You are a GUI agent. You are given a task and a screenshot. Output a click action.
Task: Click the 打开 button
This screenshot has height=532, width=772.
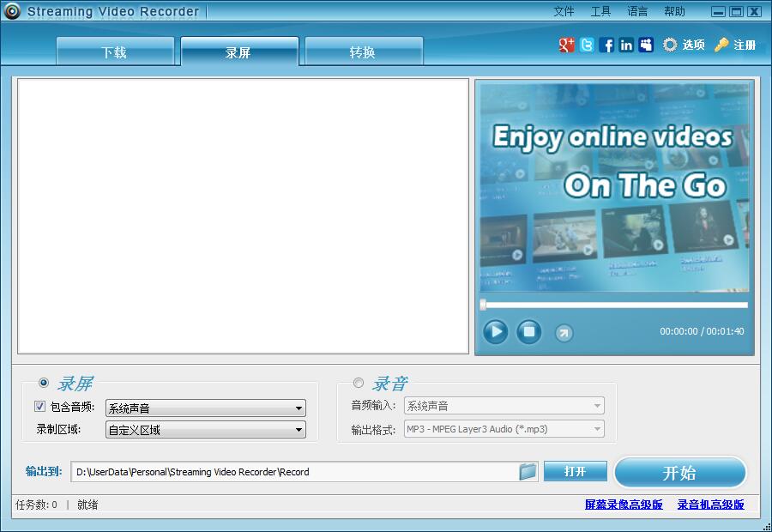[575, 471]
